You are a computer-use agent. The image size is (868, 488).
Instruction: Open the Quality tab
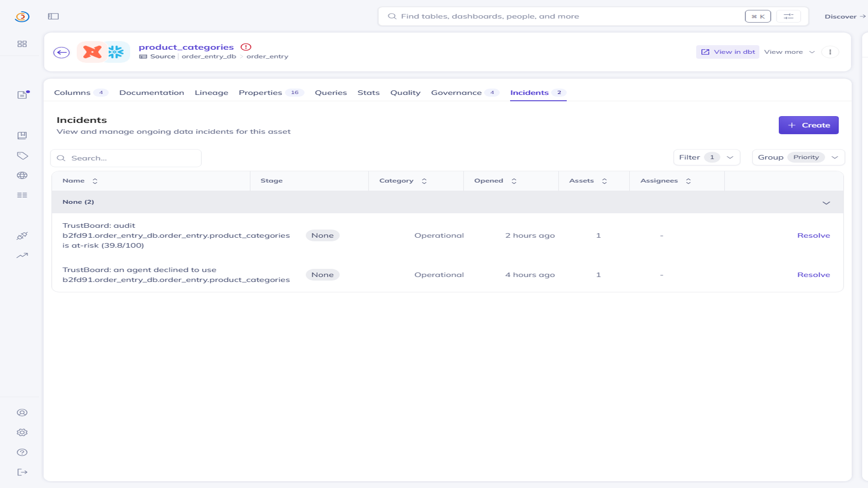(406, 93)
